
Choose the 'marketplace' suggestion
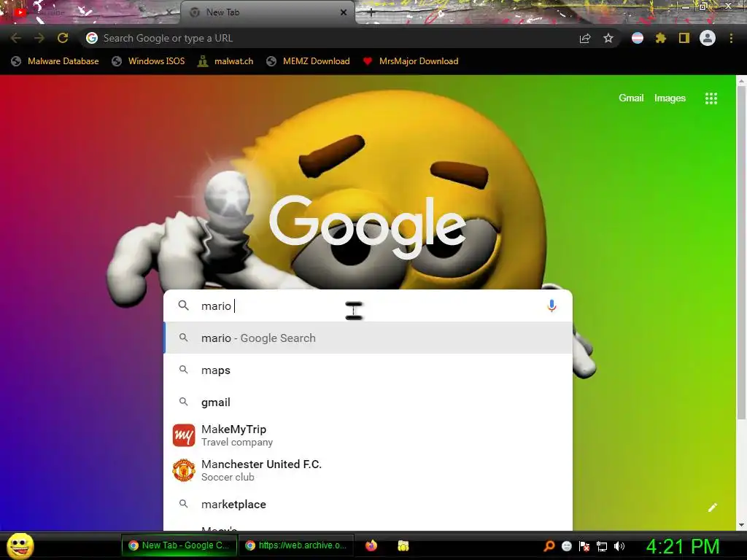368,505
